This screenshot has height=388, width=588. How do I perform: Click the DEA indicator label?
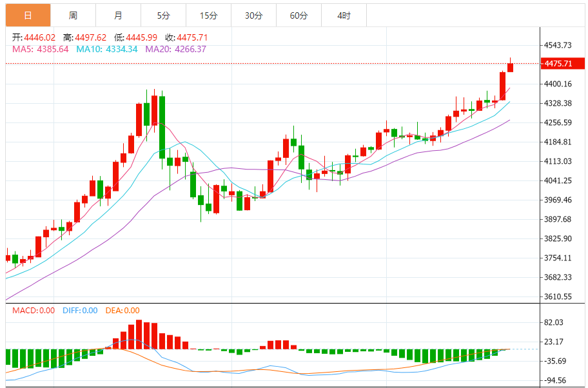tap(121, 311)
